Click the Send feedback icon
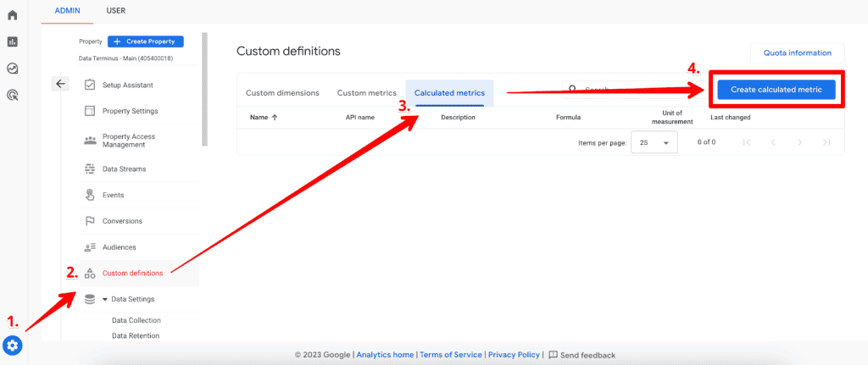868x365 pixels. click(553, 355)
